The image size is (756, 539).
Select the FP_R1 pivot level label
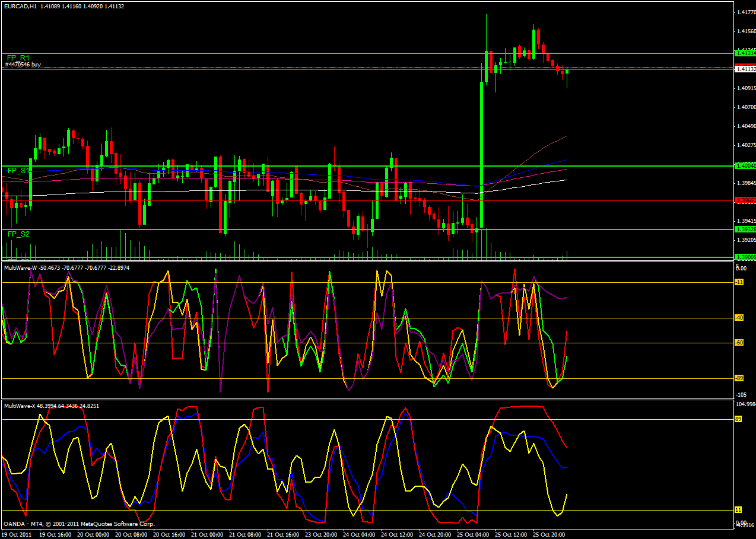tap(18, 58)
